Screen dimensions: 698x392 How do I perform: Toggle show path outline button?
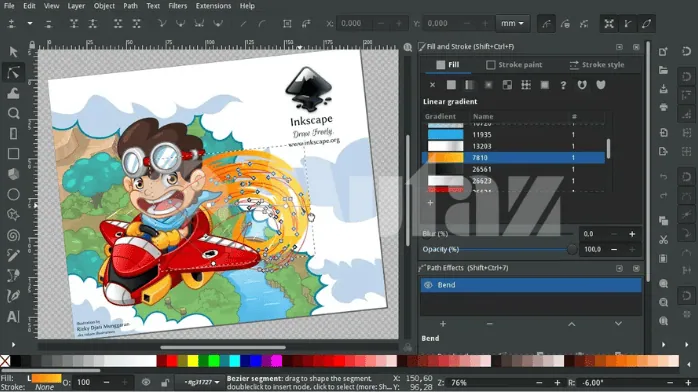point(646,24)
